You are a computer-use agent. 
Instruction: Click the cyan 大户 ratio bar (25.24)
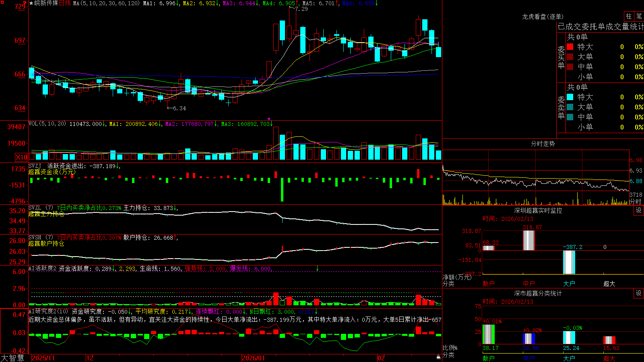569,337
